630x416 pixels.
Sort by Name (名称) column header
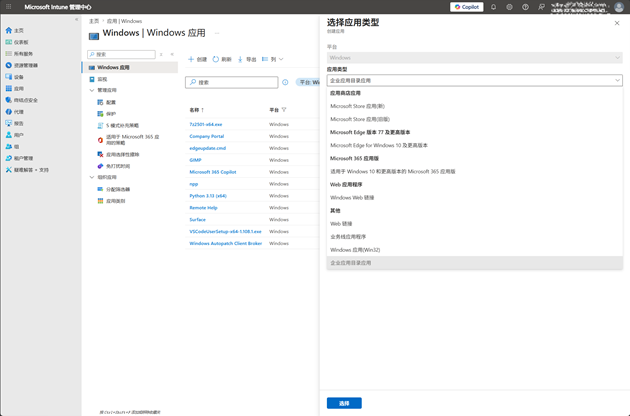[196, 110]
